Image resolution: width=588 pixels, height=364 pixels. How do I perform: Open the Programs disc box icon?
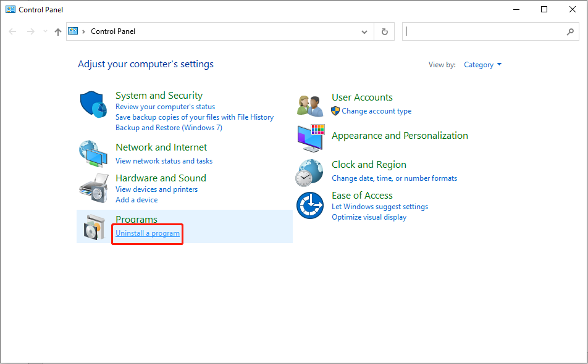coord(94,227)
